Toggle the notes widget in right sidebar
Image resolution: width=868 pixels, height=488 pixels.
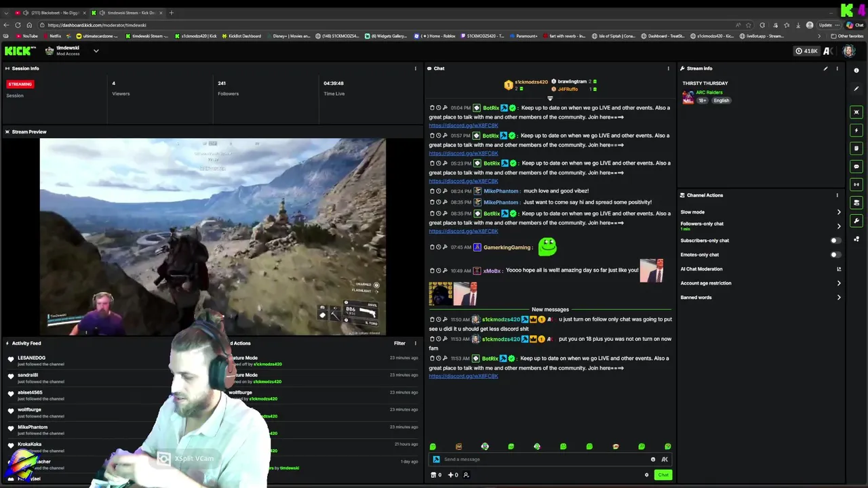coord(856,148)
